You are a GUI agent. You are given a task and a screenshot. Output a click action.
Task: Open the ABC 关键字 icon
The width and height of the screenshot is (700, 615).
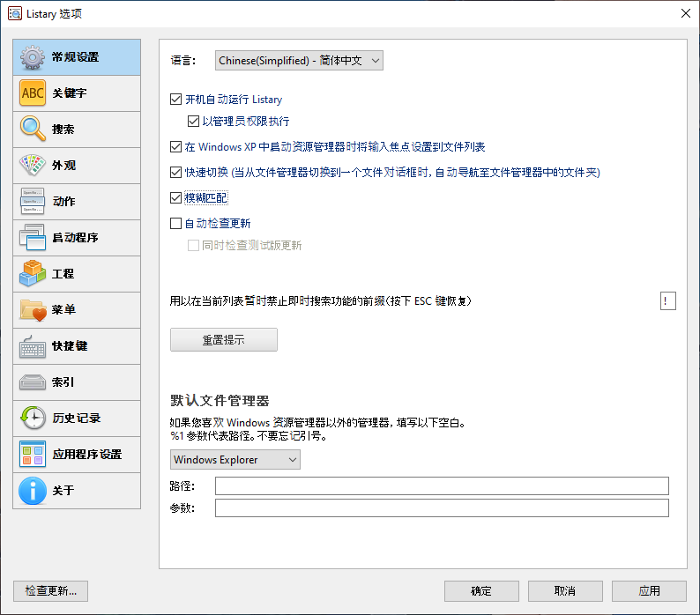coord(33,93)
